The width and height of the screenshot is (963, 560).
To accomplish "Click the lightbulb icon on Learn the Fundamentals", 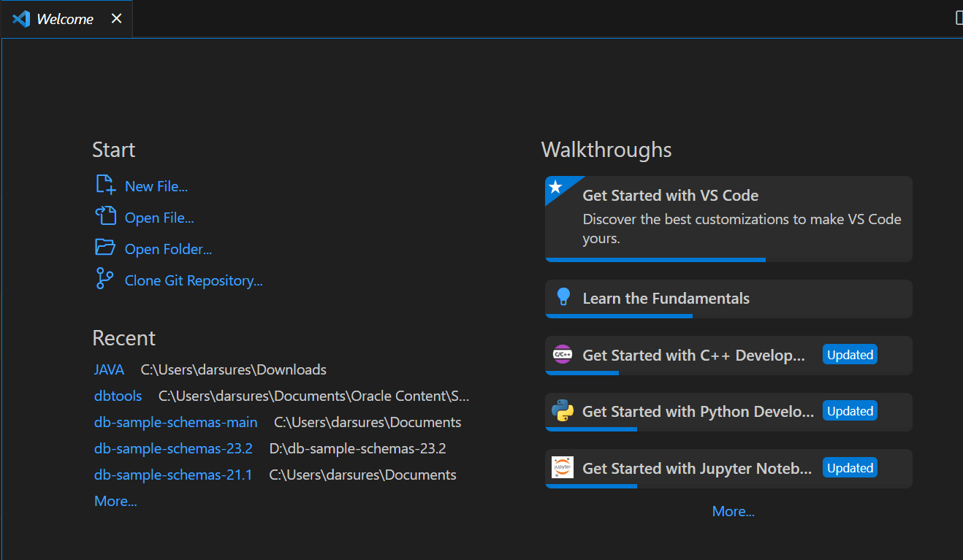I will [563, 297].
